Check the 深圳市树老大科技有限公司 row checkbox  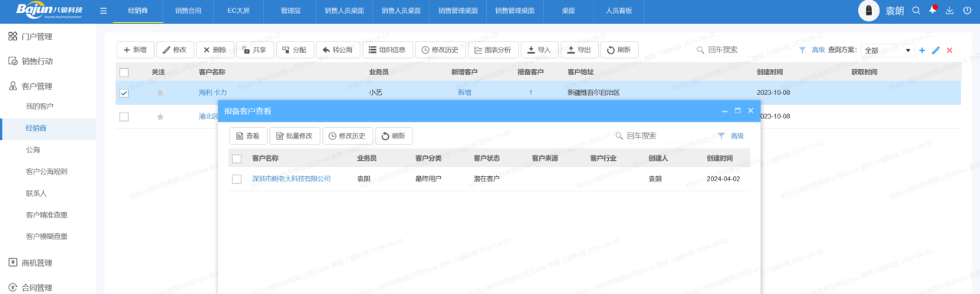point(237,179)
